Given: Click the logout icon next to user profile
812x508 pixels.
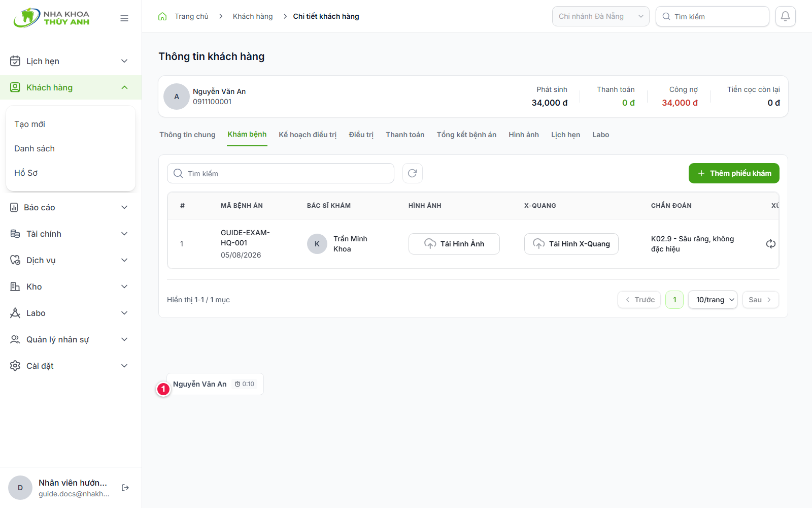Looking at the screenshot, I should [x=125, y=488].
